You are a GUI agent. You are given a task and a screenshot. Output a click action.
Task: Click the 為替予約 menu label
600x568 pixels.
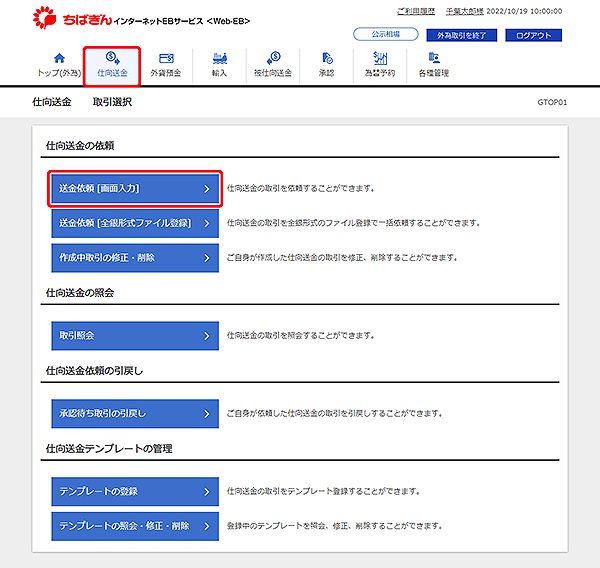pos(380,73)
